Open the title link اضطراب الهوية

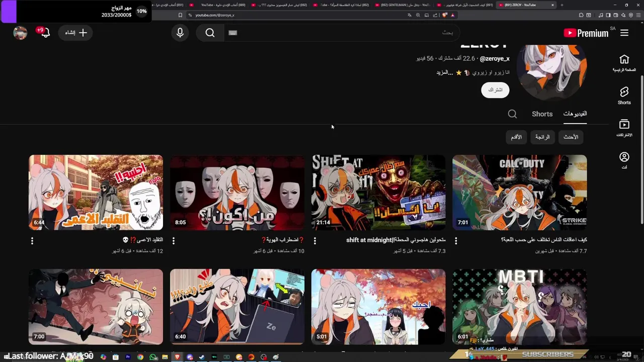283,240
